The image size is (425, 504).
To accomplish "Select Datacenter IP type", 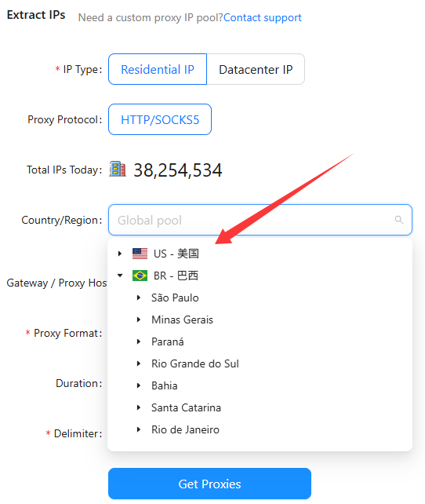I will (256, 69).
